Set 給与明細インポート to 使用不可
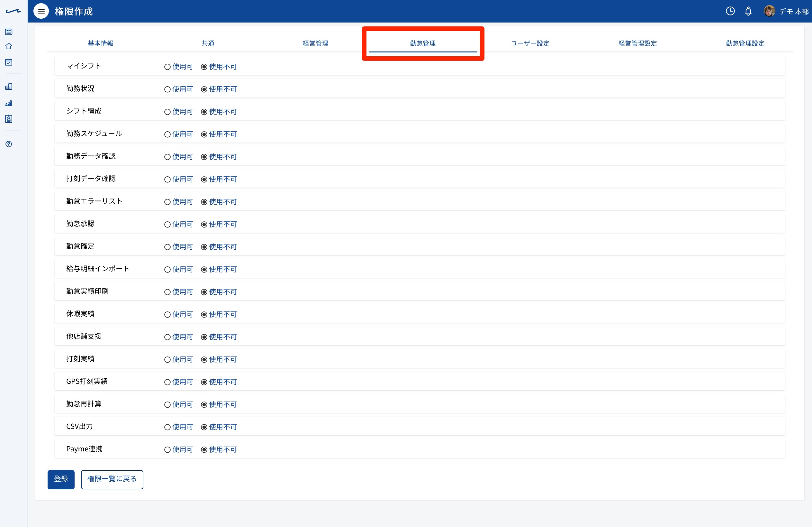 204,270
